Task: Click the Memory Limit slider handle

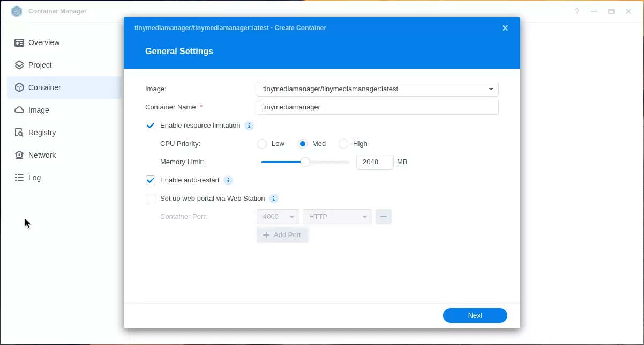Action: 305,162
